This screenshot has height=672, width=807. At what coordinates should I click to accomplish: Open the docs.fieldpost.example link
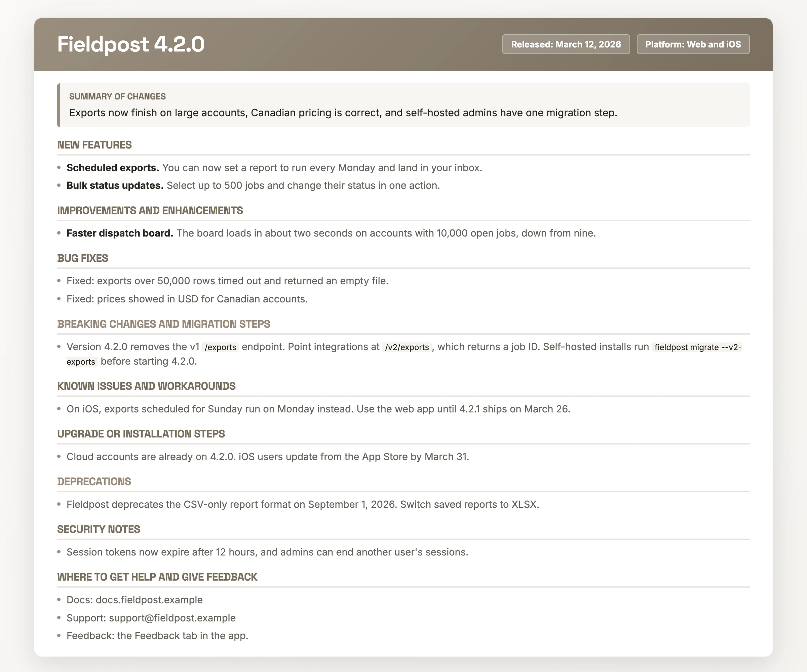coord(149,600)
